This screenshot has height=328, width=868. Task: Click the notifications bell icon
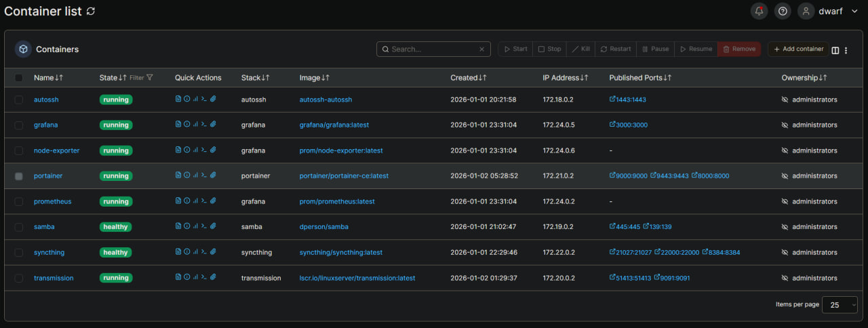759,11
